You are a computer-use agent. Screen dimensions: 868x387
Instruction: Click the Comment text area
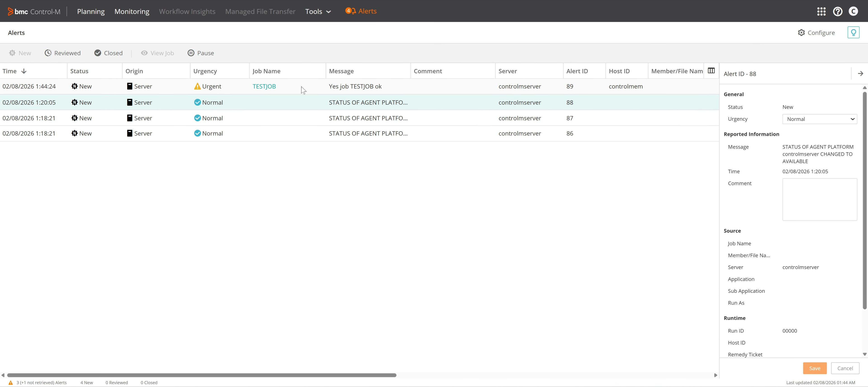click(x=819, y=199)
